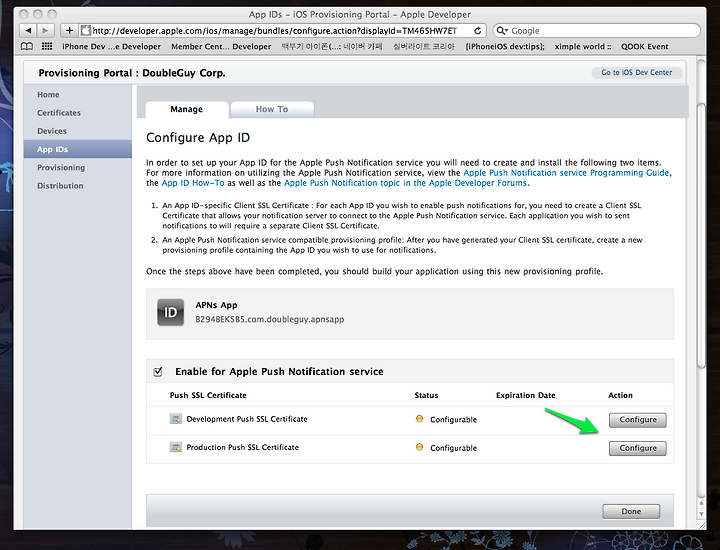720x550 pixels.
Task: Click the Expiration Date column header
Action: point(526,395)
